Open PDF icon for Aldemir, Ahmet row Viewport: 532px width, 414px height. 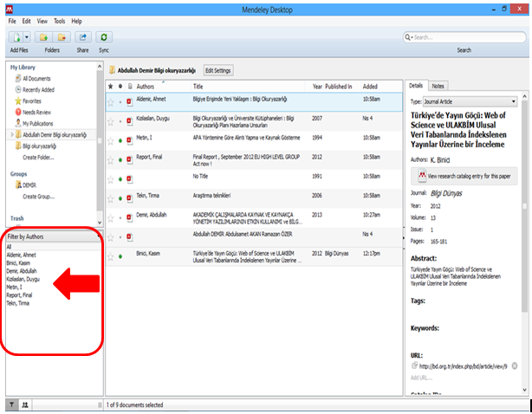click(x=130, y=101)
